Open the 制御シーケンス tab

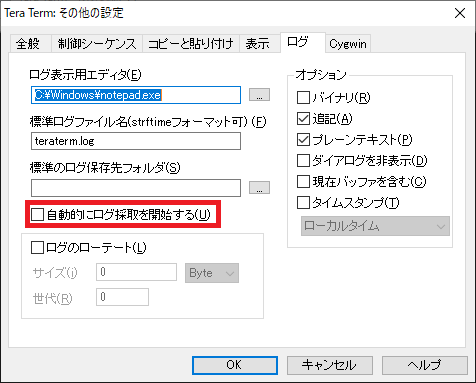pyautogui.click(x=97, y=44)
